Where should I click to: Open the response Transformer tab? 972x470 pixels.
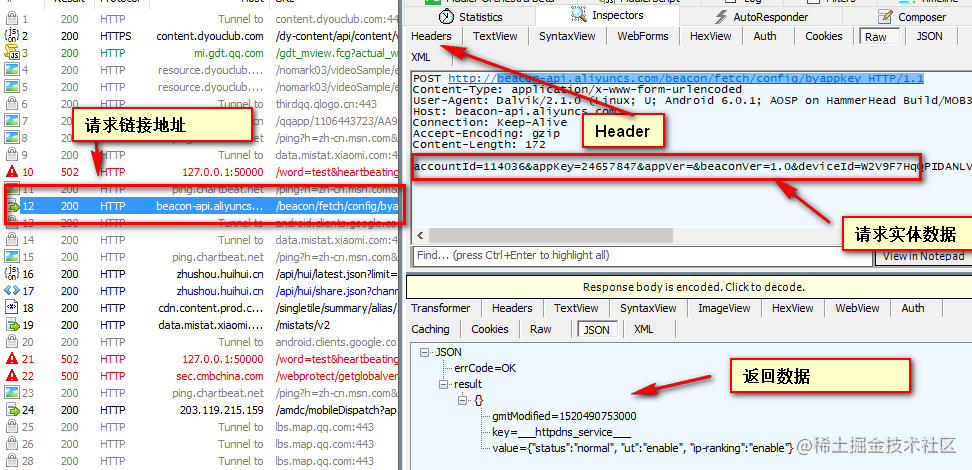pos(441,308)
